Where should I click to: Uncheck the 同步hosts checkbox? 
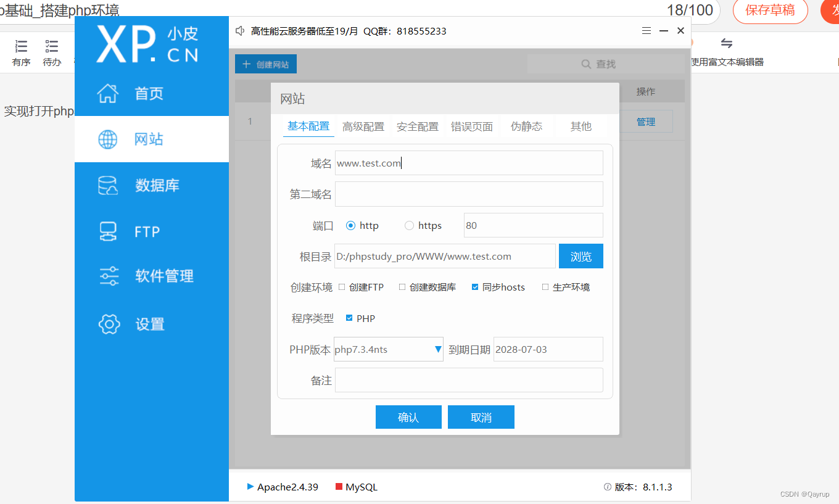(x=475, y=287)
